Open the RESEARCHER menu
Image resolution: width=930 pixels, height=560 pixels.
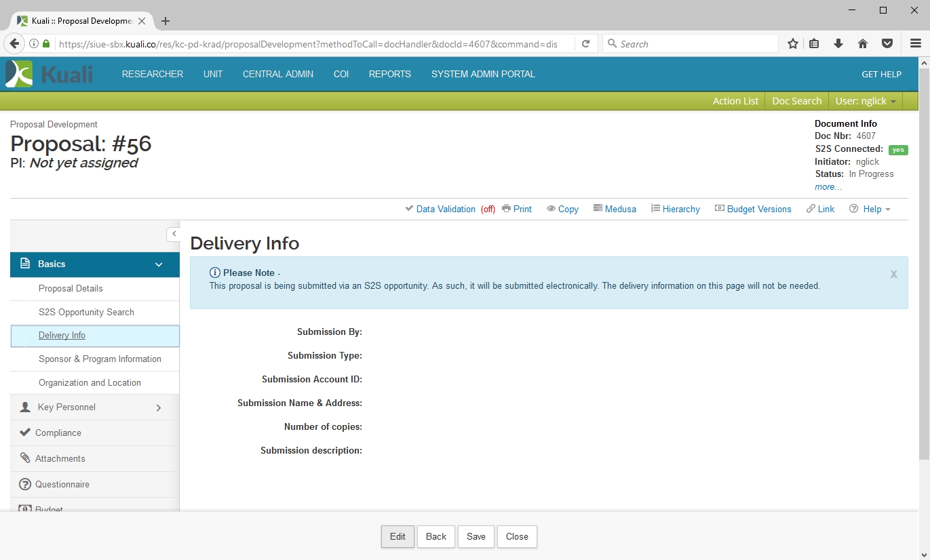(153, 74)
